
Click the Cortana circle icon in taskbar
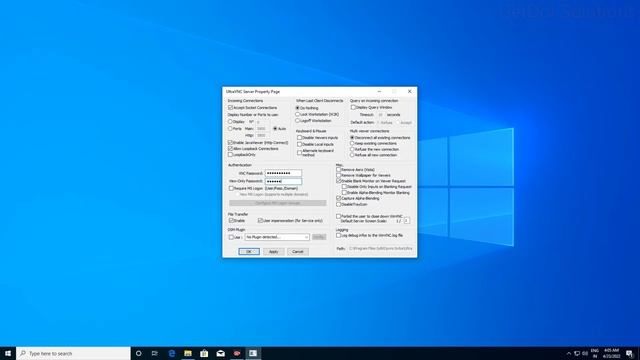(x=138, y=353)
